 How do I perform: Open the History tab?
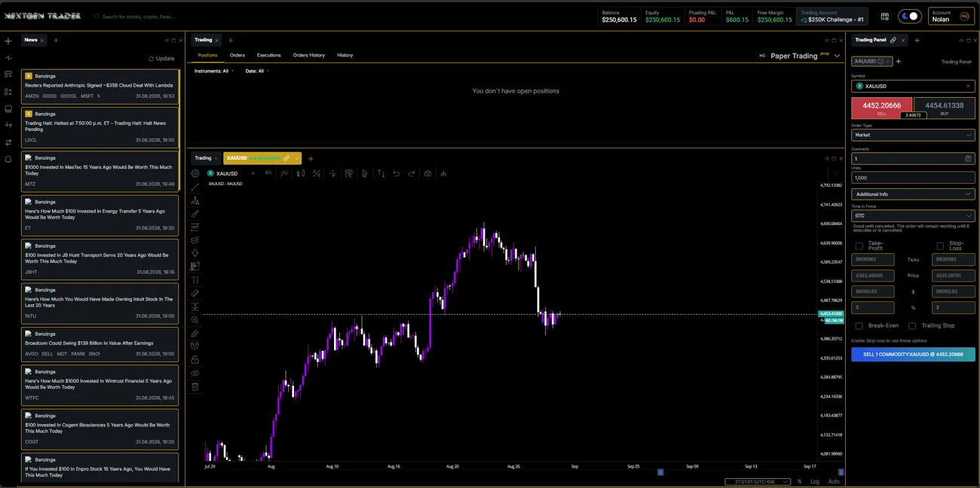click(x=345, y=55)
